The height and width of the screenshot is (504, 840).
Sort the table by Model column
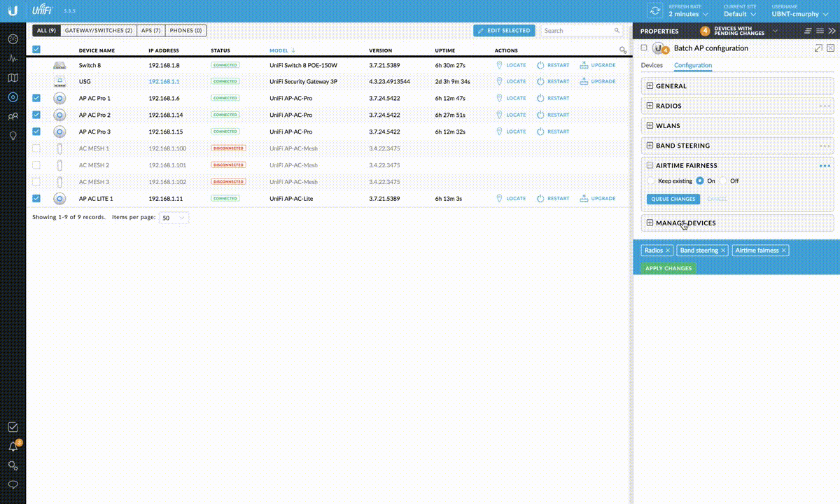281,50
